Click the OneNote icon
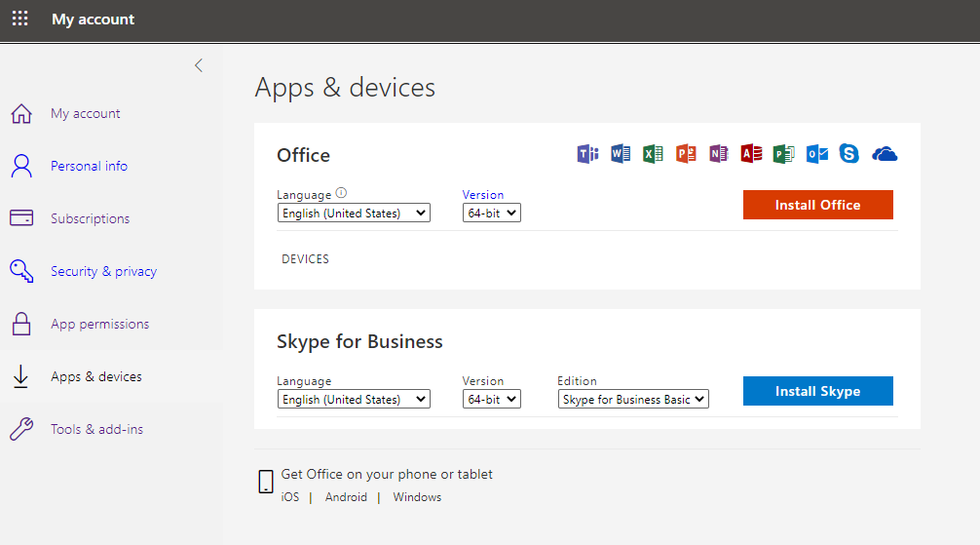 [718, 153]
